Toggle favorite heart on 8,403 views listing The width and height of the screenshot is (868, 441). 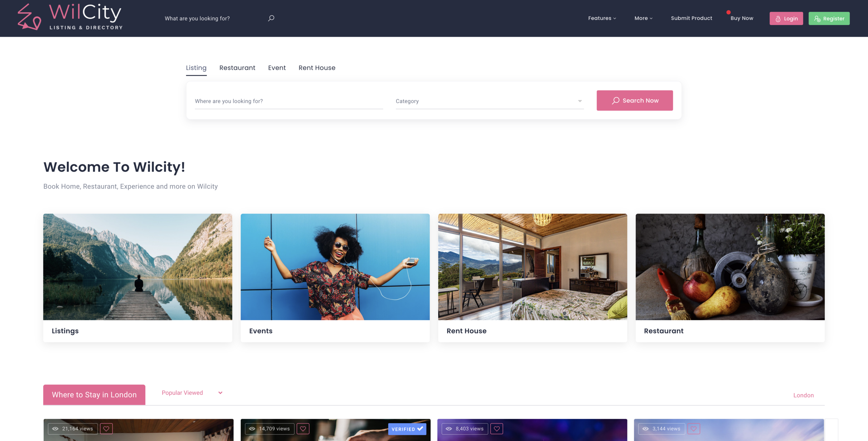(x=497, y=429)
